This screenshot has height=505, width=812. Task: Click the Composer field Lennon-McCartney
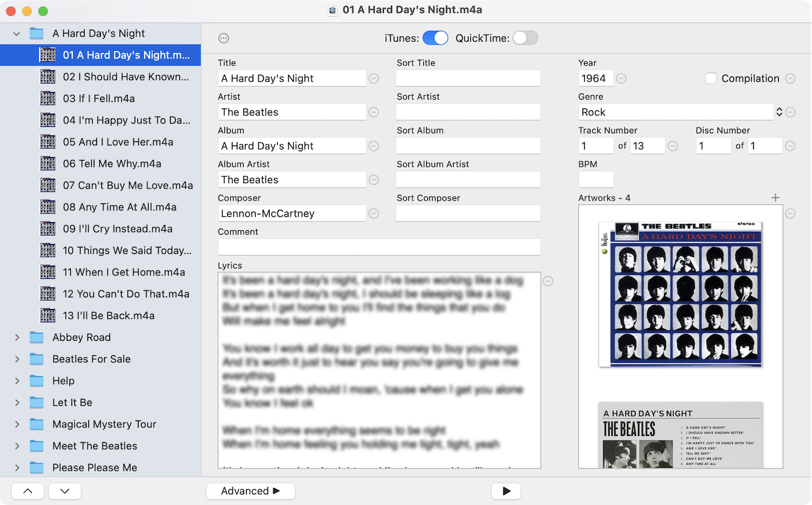292,213
